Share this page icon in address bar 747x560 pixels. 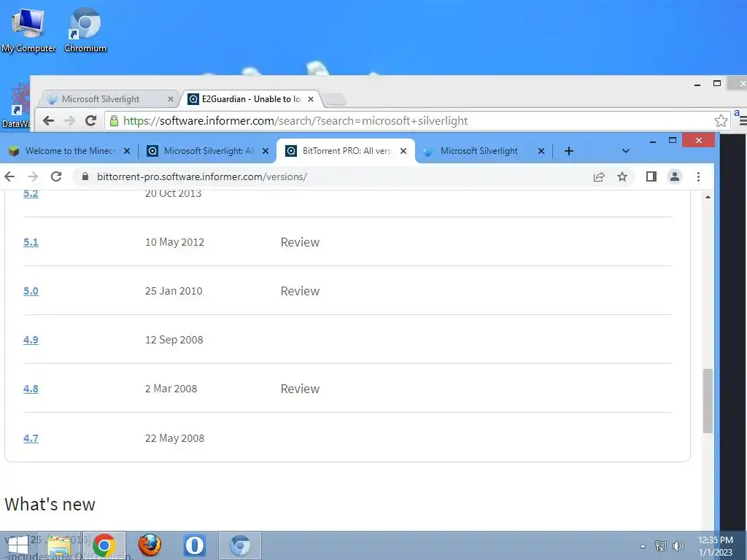[x=599, y=177]
